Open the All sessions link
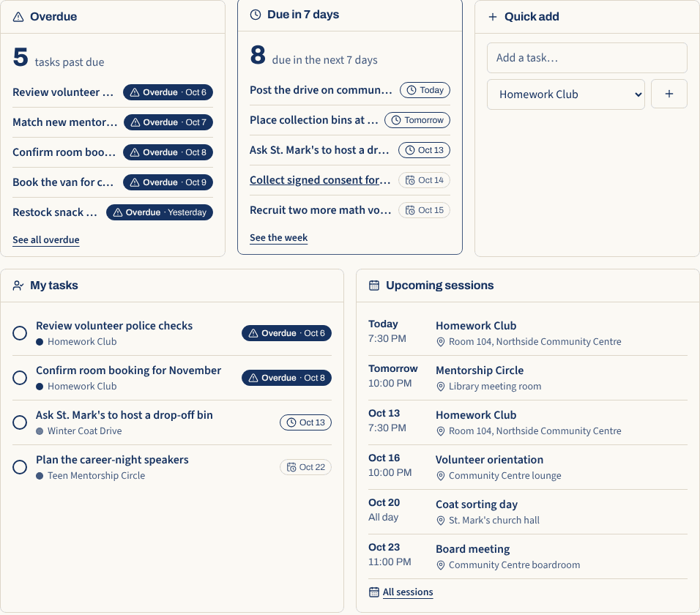 (x=408, y=592)
